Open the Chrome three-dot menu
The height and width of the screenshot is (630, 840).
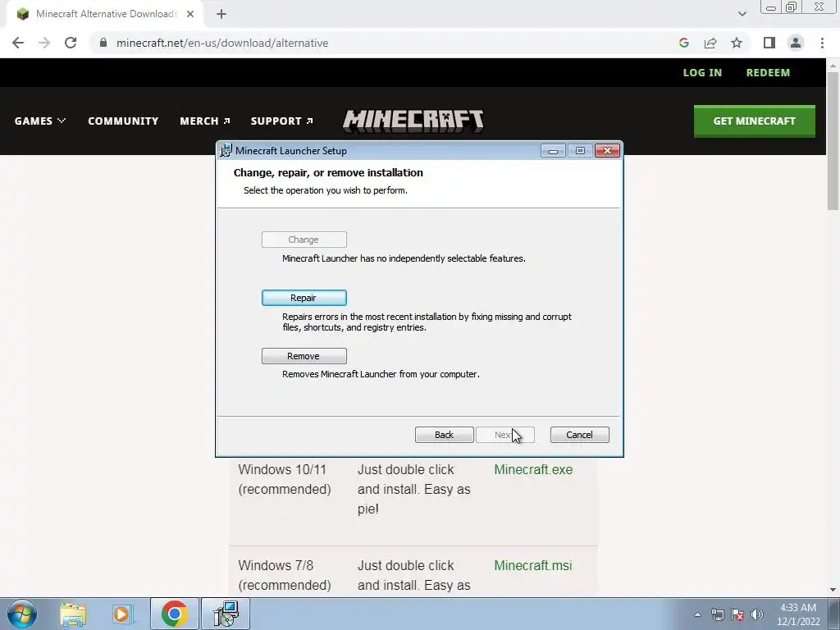(x=822, y=43)
